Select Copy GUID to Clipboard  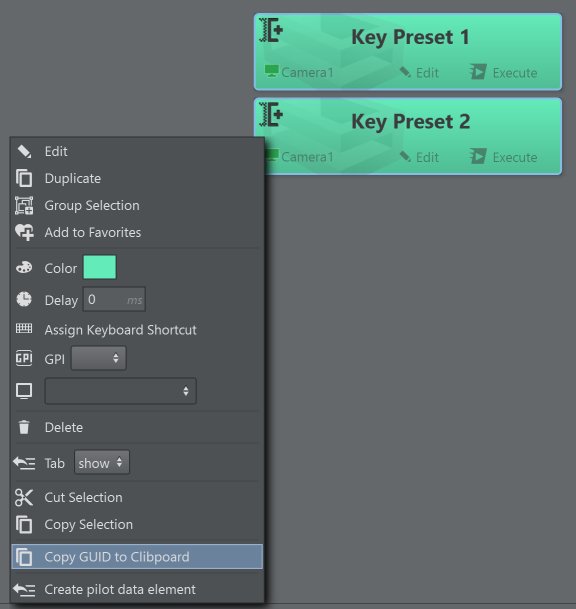click(x=137, y=557)
